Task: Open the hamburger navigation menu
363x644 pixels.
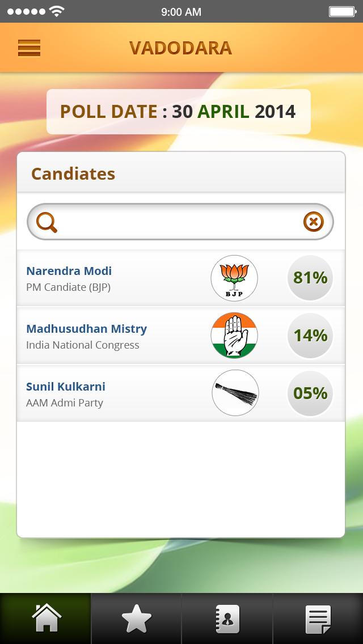Action: tap(29, 48)
